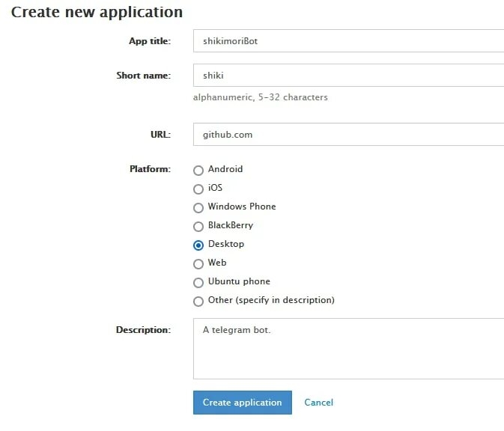This screenshot has width=504, height=431.
Task: Select the Desktop platform radio button
Action: 198,245
